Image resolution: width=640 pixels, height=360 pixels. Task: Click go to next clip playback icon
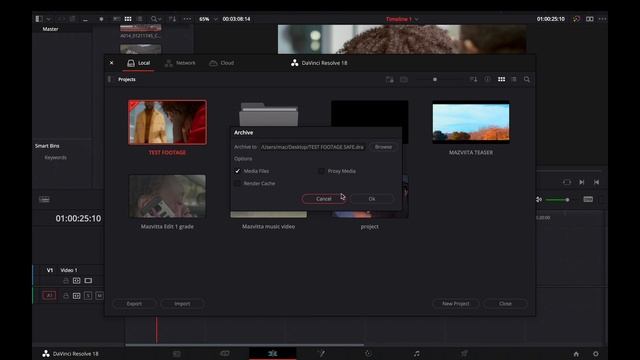pyautogui.click(x=582, y=182)
